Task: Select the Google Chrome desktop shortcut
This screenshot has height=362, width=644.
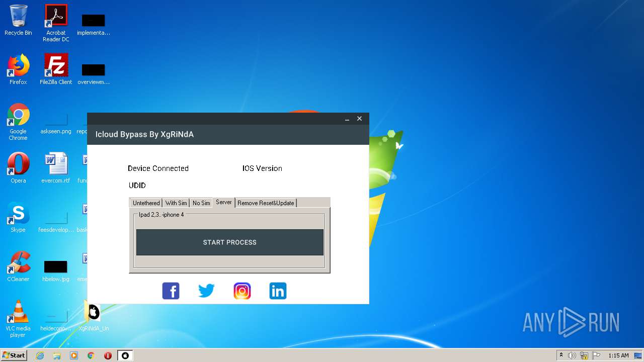Action: [x=18, y=122]
